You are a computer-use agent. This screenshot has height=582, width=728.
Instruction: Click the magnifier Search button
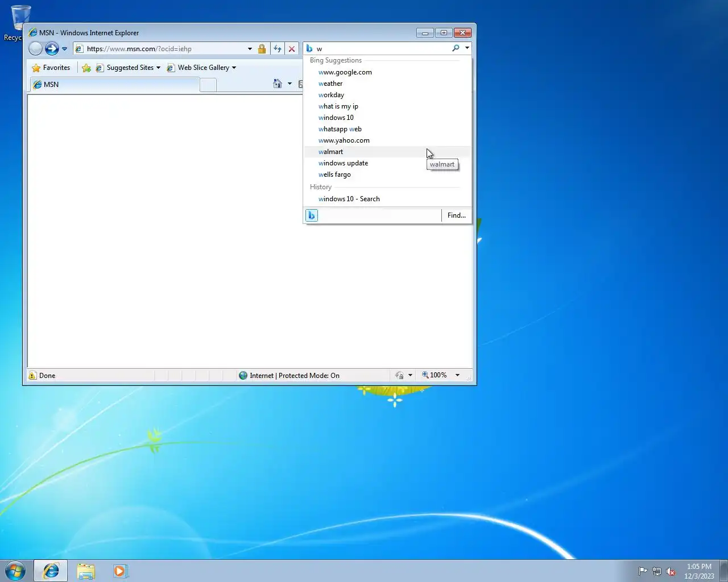(456, 48)
